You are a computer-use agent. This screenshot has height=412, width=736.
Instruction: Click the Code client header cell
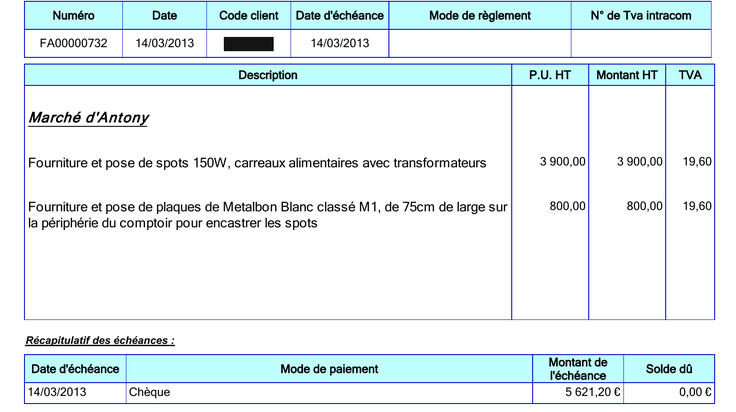click(248, 15)
